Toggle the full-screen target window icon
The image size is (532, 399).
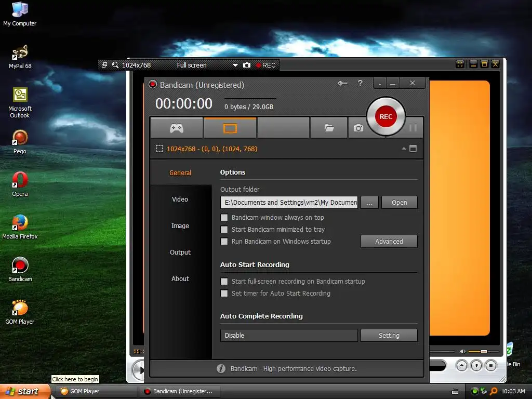click(413, 149)
